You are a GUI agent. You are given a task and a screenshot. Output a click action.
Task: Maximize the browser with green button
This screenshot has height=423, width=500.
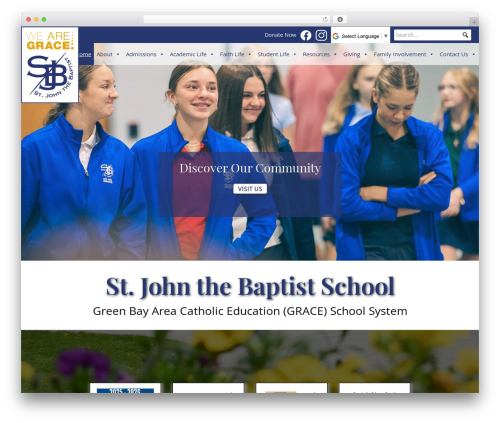(44, 20)
